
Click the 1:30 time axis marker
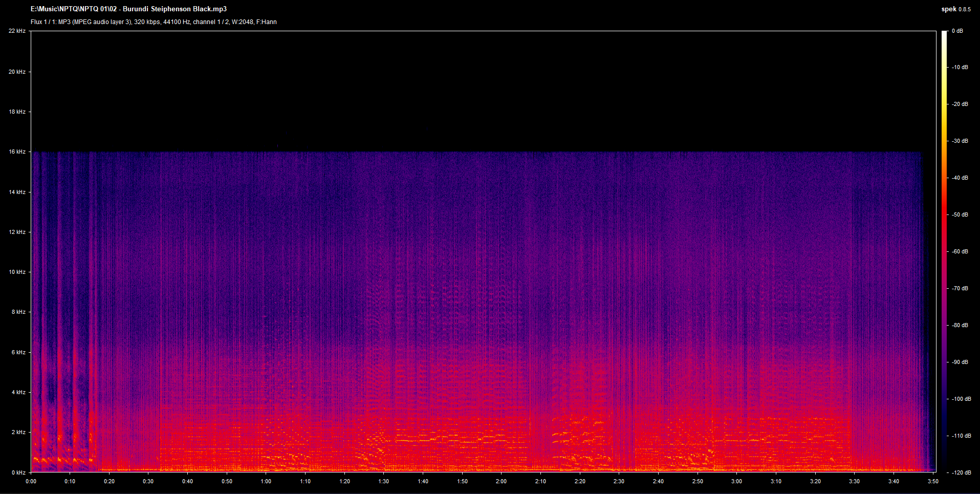(x=384, y=481)
